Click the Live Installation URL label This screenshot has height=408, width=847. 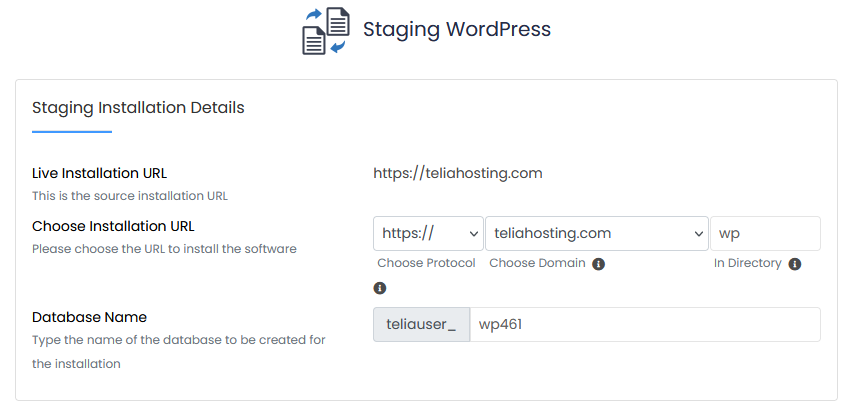99,173
